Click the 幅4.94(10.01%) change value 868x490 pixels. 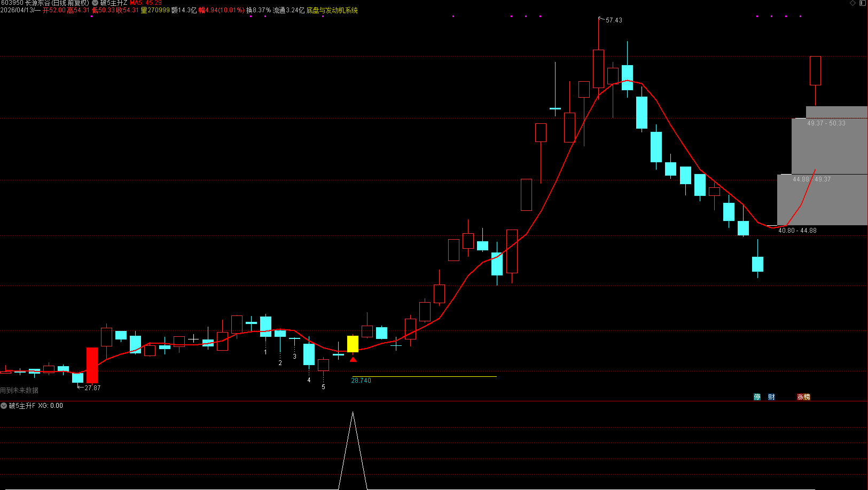(x=222, y=10)
